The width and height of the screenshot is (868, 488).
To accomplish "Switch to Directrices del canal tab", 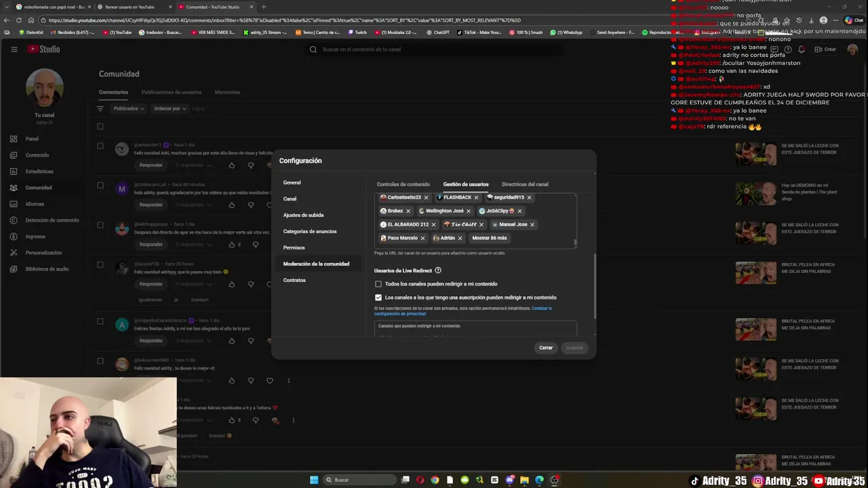I will click(525, 184).
